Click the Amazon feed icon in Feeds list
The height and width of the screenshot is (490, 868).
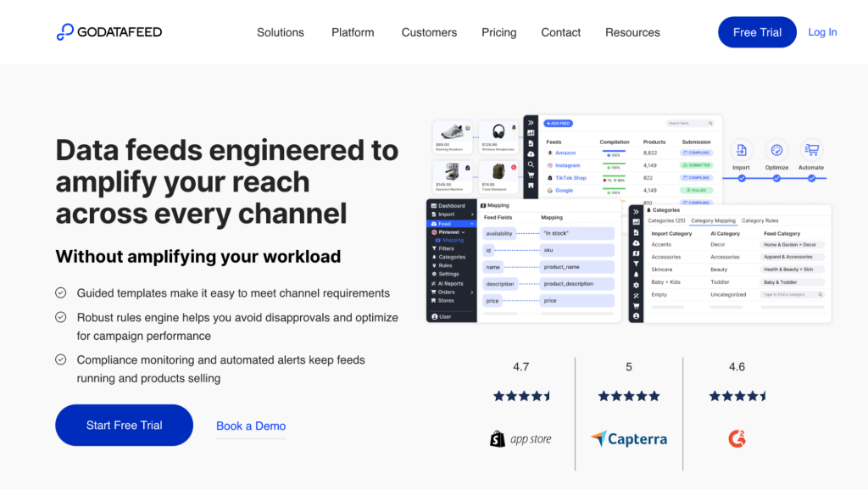(x=550, y=153)
